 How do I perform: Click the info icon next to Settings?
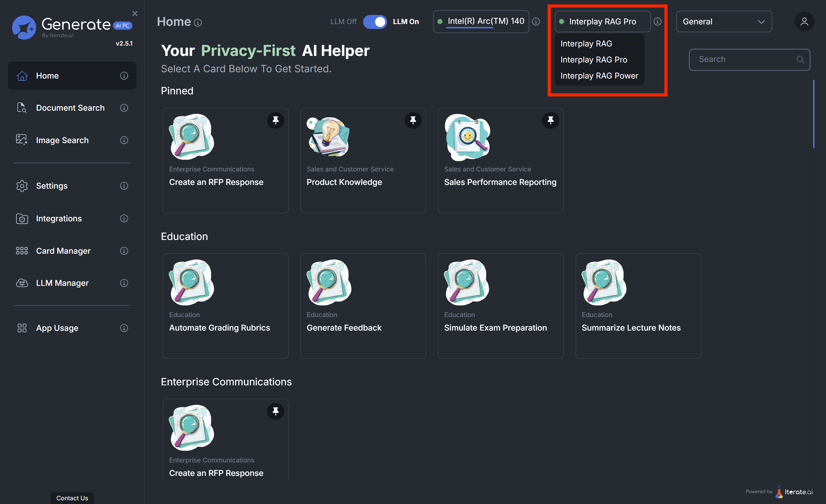pos(124,186)
